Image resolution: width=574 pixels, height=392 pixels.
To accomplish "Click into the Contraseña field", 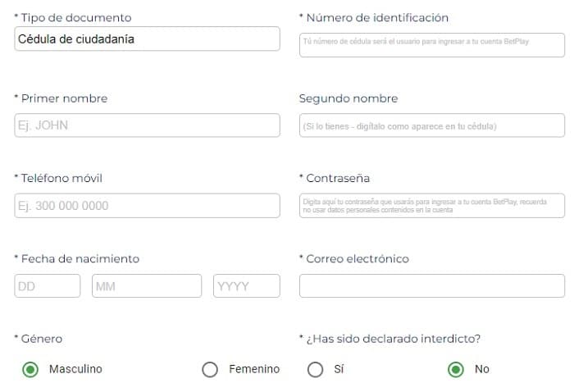I will tap(431, 206).
